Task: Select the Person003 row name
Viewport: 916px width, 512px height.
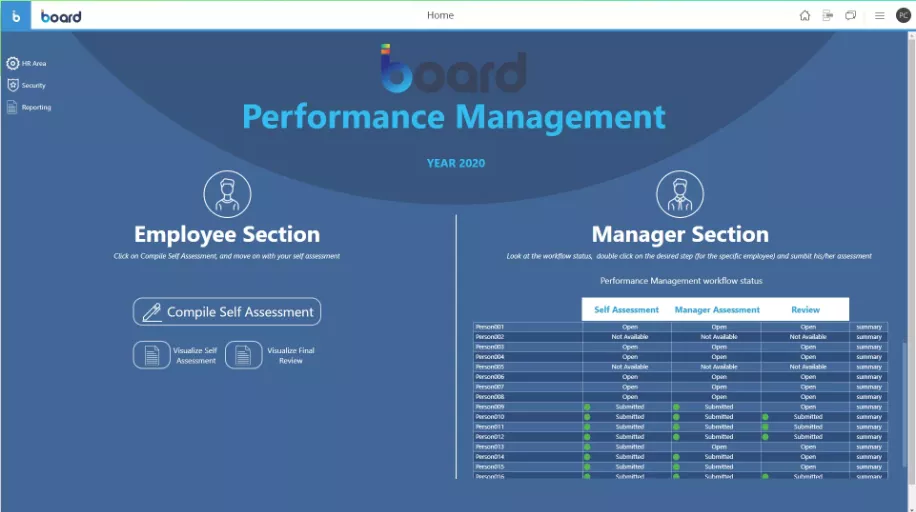Action: (x=490, y=347)
